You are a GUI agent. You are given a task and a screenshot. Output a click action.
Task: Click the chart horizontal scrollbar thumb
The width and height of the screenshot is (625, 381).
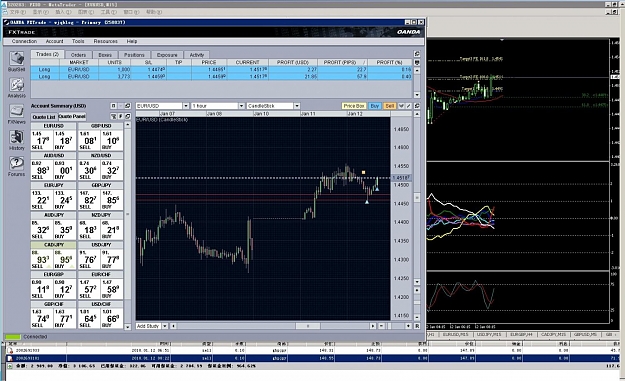pos(307,326)
